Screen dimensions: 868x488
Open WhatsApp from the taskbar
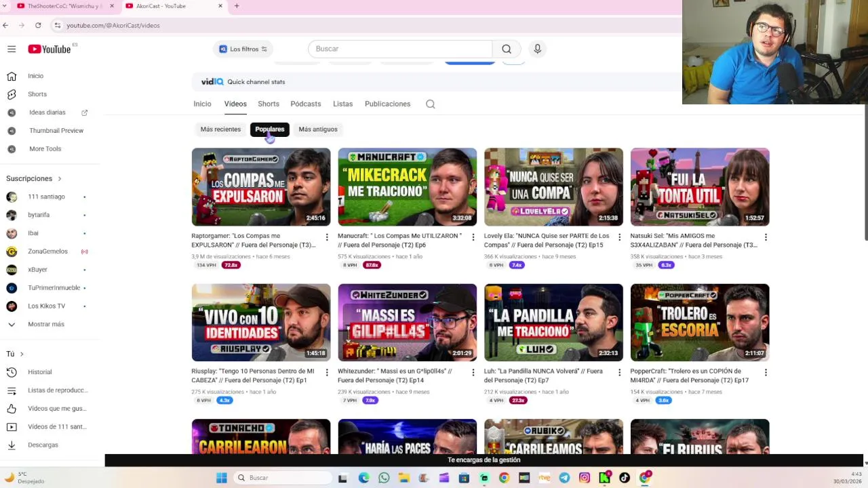(384, 478)
